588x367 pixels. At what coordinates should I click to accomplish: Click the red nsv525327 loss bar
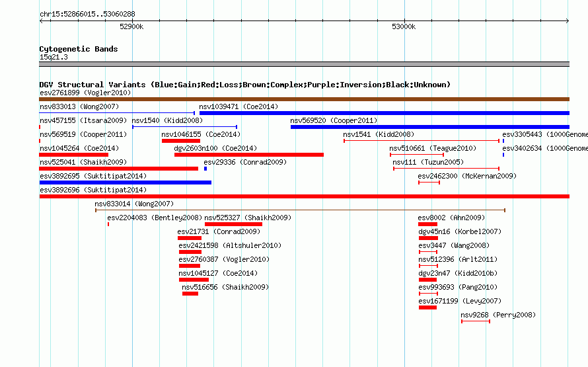click(233, 224)
